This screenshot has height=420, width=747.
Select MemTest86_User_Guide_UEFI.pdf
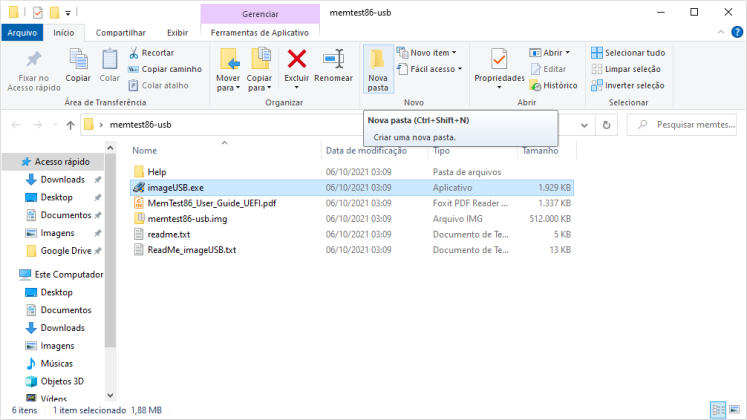coord(212,203)
